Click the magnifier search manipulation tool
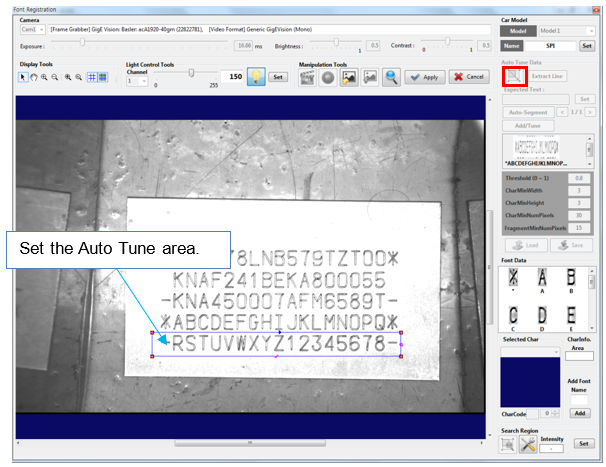This screenshot has width=606, height=467. click(391, 77)
